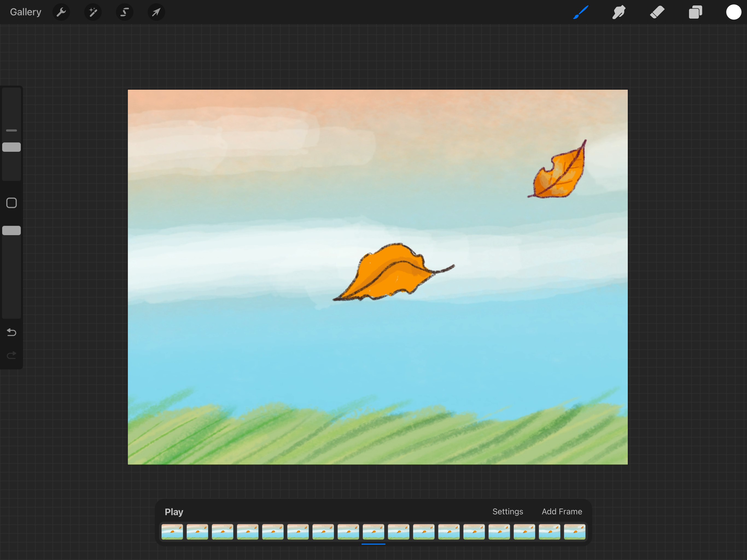
Task: Select the Eraser tool
Action: (x=657, y=12)
